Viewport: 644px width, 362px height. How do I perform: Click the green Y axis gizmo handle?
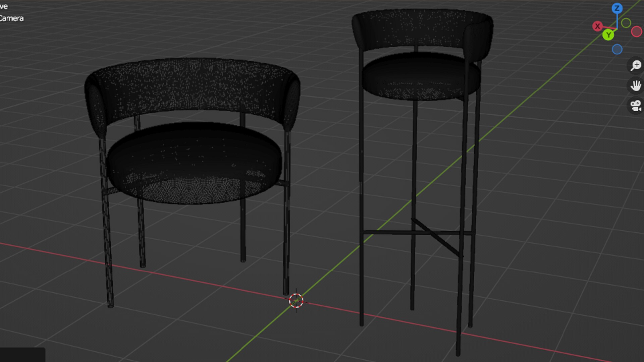pos(608,35)
